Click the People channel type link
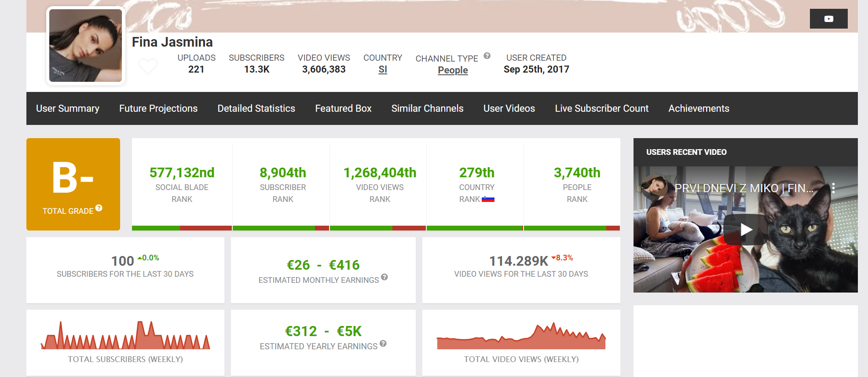This screenshot has width=868, height=377. tap(453, 70)
